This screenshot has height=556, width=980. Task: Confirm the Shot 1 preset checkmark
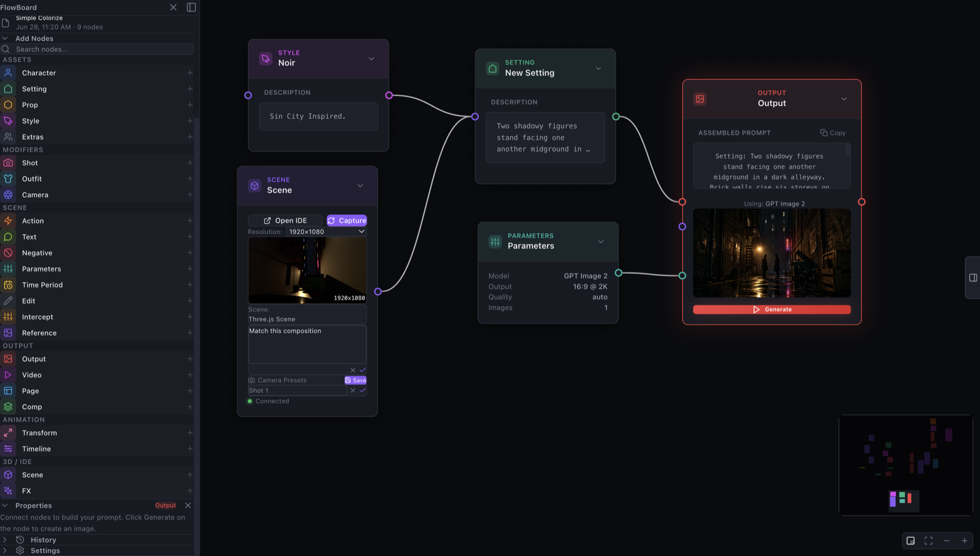(363, 390)
